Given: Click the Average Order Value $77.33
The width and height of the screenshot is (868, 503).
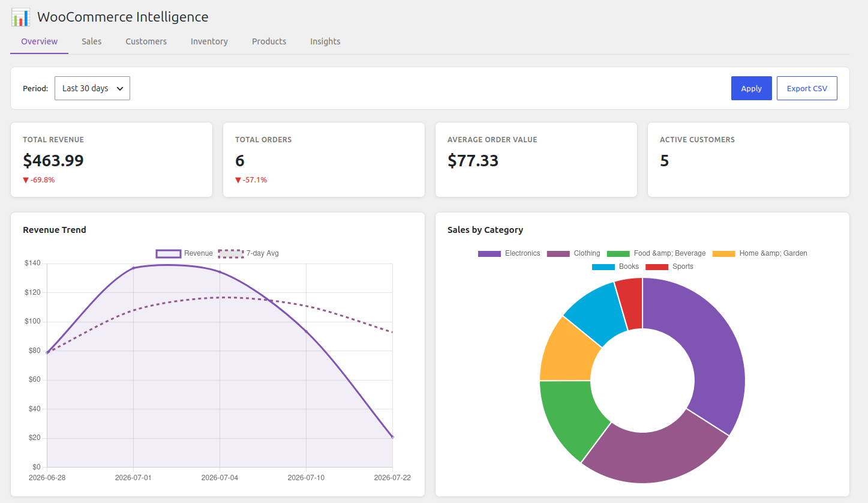Looking at the screenshot, I should [473, 160].
